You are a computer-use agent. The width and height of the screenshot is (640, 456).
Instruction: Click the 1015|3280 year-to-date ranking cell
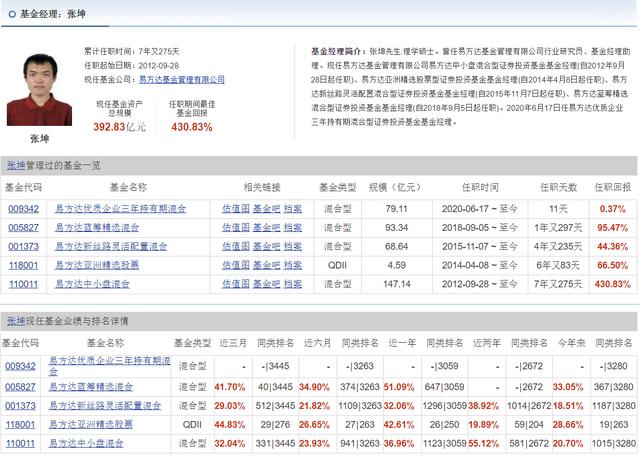click(614, 444)
